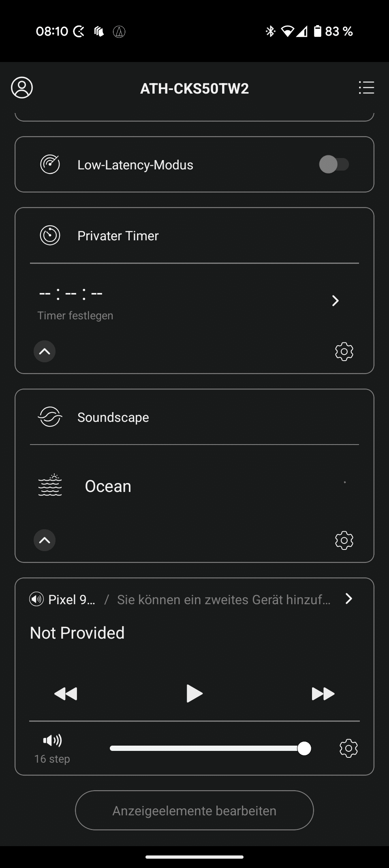Open connected devices chevron arrow
389x868 pixels.
click(348, 599)
